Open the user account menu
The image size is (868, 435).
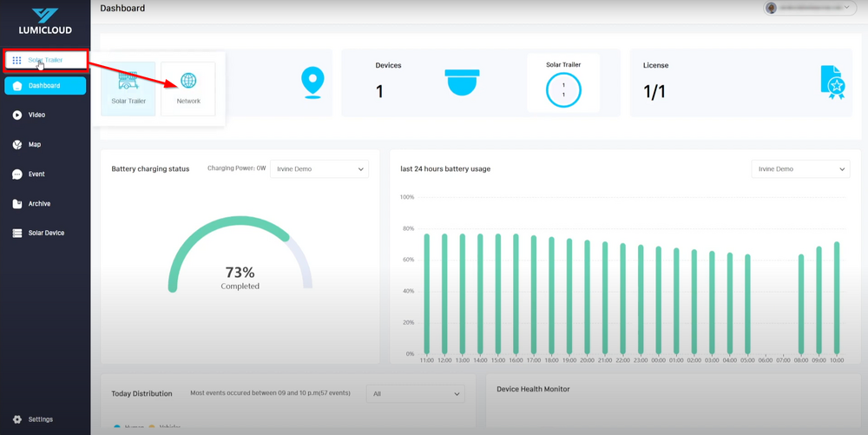pyautogui.click(x=808, y=8)
